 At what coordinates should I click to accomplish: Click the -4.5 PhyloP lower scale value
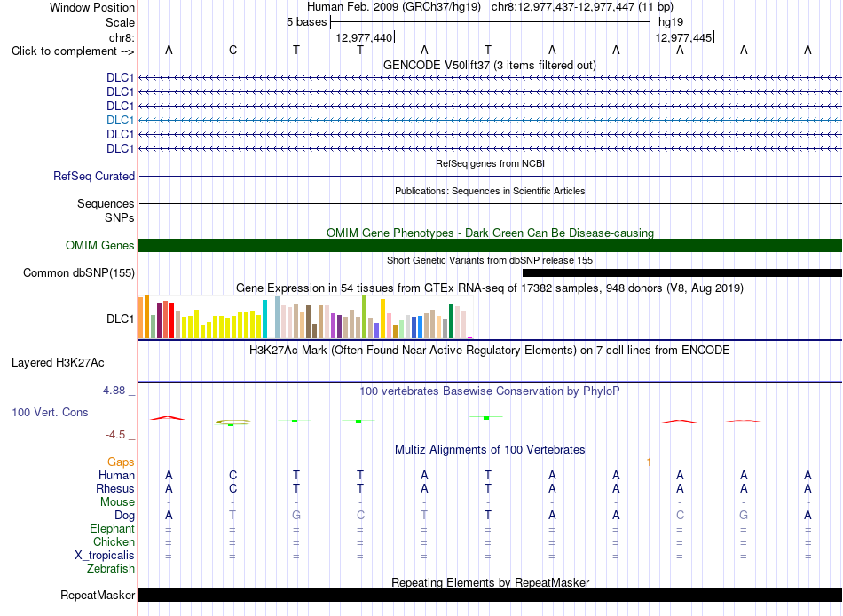[115, 435]
